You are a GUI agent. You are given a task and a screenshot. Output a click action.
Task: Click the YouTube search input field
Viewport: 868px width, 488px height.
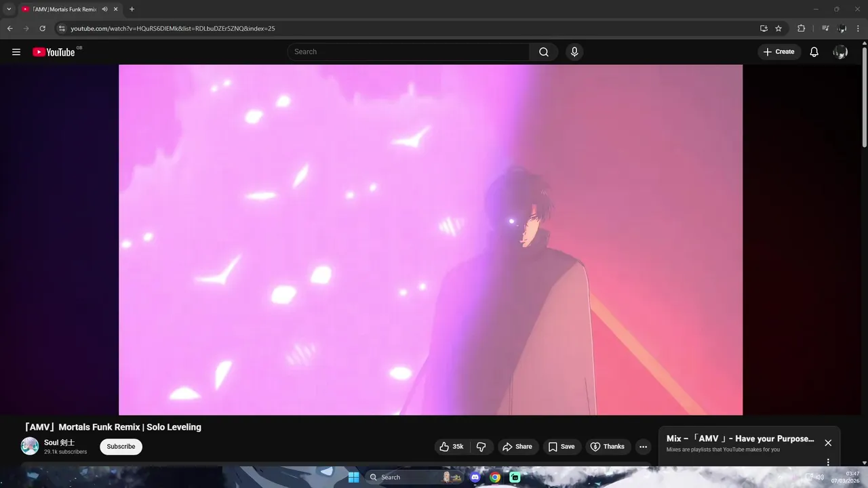point(409,52)
